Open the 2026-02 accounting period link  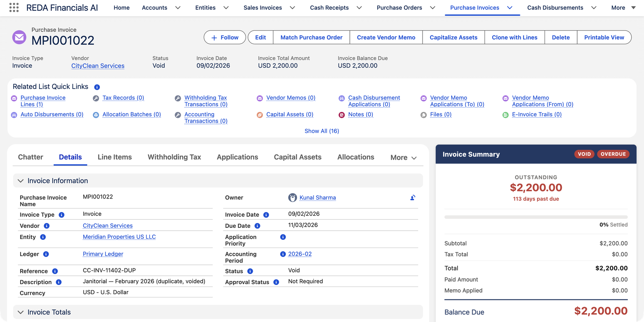[x=300, y=254]
